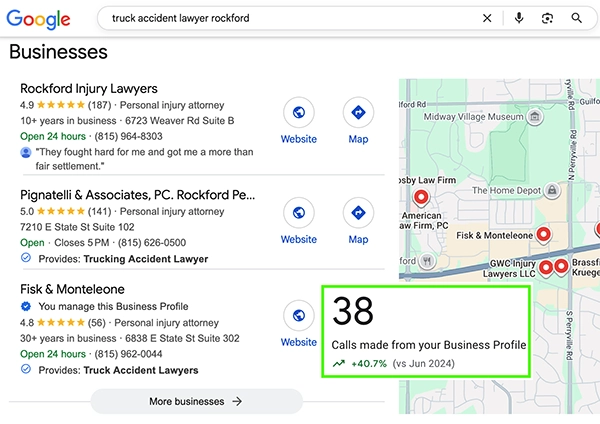Click the (187) review count

point(99,105)
